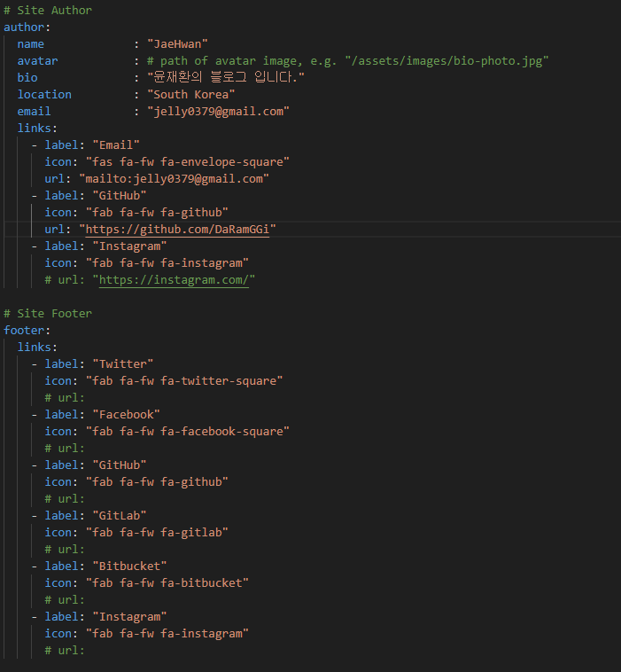Screen dimensions: 621x672
Task: Click the "# url:" comment under Facebook
Action: 65,449
